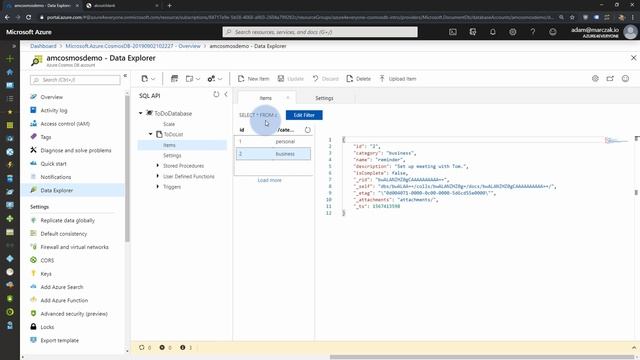Image resolution: width=640 pixels, height=360 pixels.
Task: Expand User Defined Functions node
Action: (158, 176)
